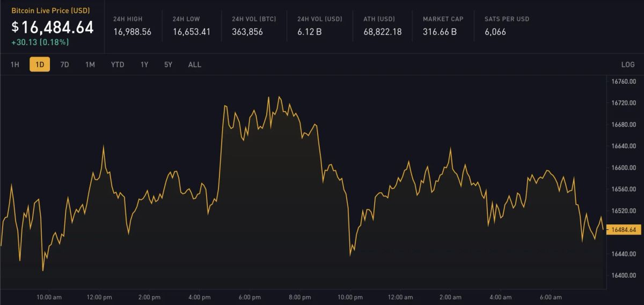Image resolution: width=644 pixels, height=305 pixels.
Task: Click the ATH (USD) value 68,822.18
Action: point(383,32)
